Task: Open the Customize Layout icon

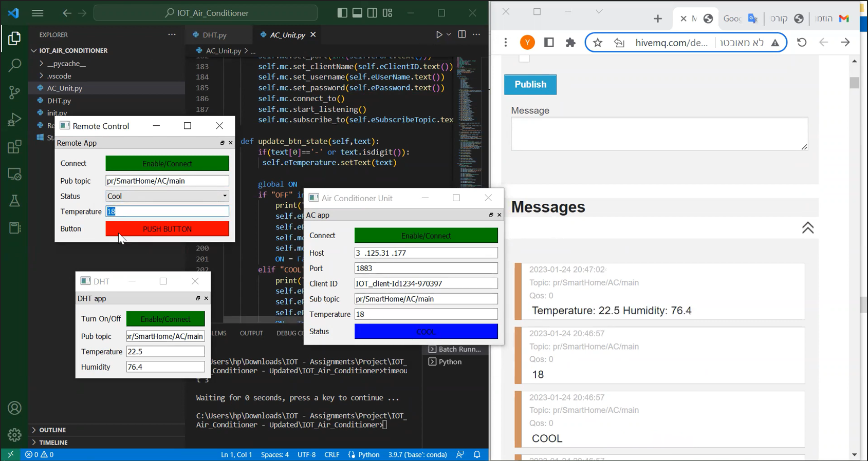Action: (387, 13)
